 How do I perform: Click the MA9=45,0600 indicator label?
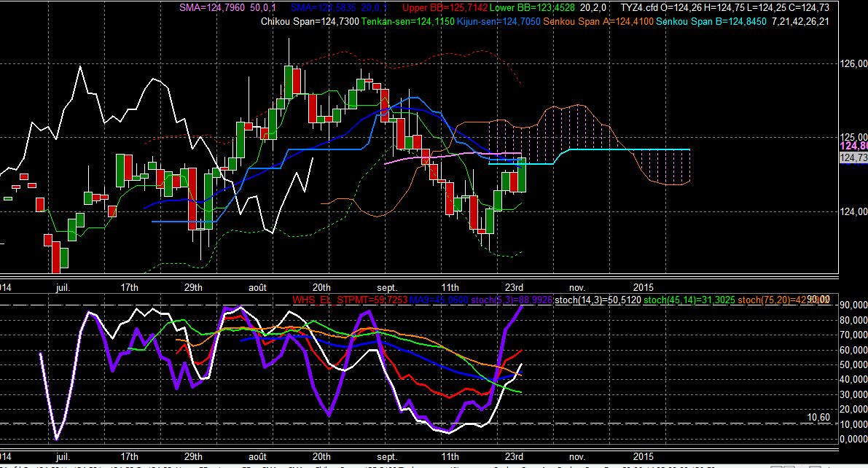[x=439, y=300]
